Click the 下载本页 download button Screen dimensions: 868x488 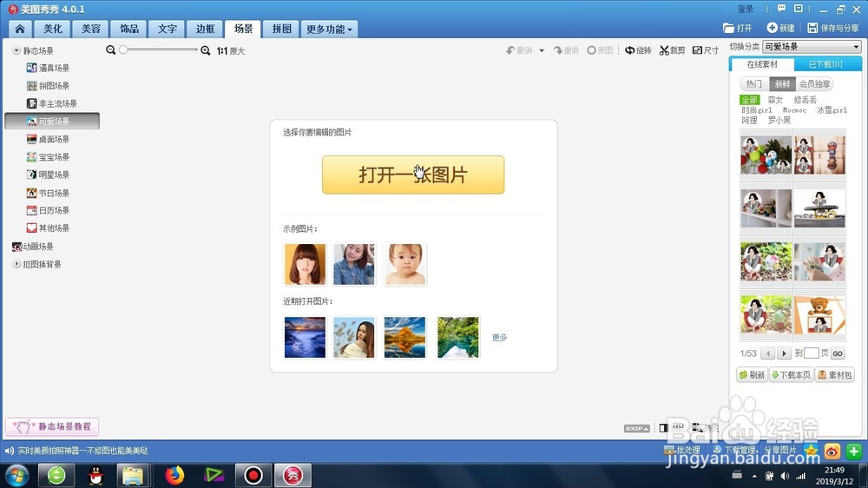coord(791,375)
